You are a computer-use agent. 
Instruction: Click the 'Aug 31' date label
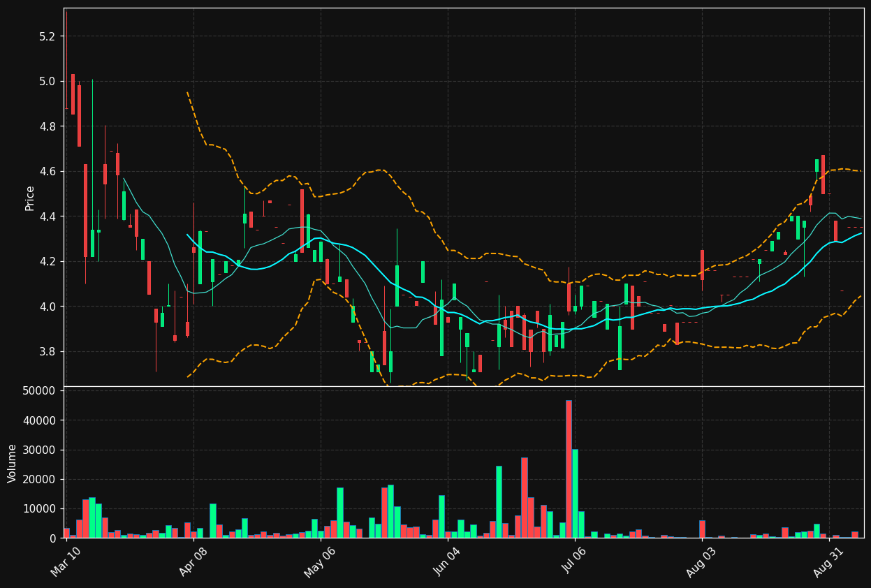tap(828, 561)
